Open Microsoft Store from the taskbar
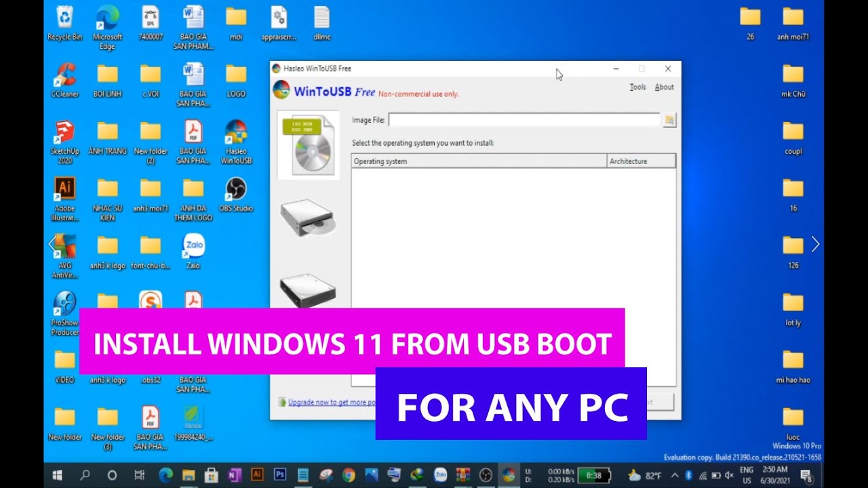The image size is (868, 488). pos(211,475)
